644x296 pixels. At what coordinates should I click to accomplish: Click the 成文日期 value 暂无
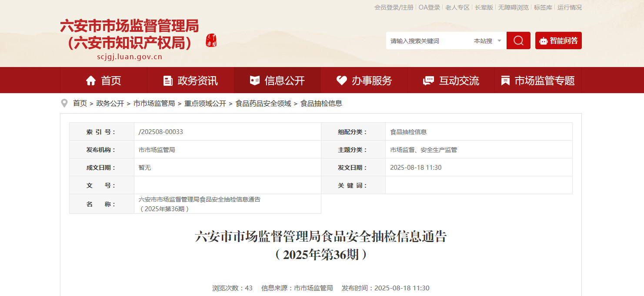(x=144, y=167)
